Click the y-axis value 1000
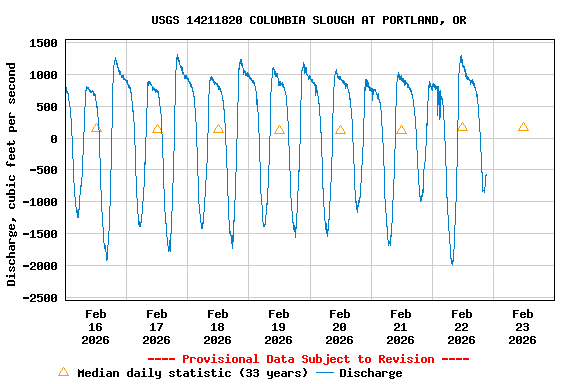 pos(43,75)
